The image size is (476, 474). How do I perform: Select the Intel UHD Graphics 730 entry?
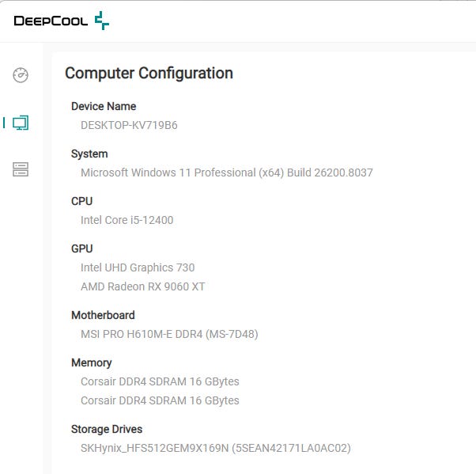tap(138, 267)
